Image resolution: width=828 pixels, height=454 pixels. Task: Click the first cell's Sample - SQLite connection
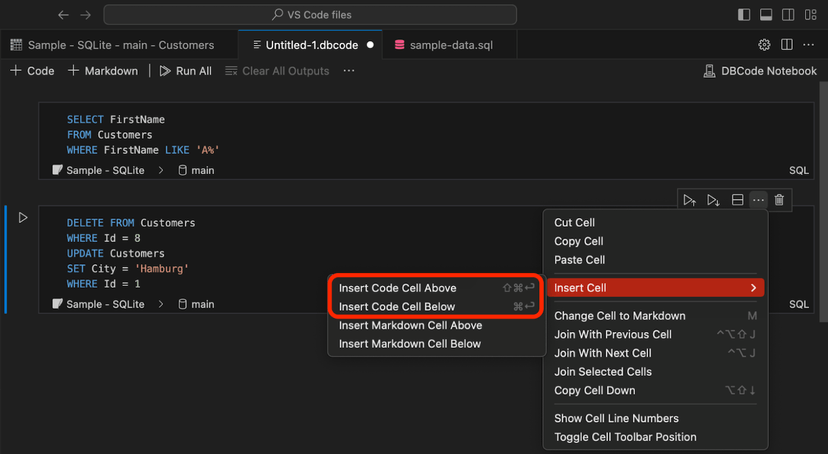coord(98,170)
